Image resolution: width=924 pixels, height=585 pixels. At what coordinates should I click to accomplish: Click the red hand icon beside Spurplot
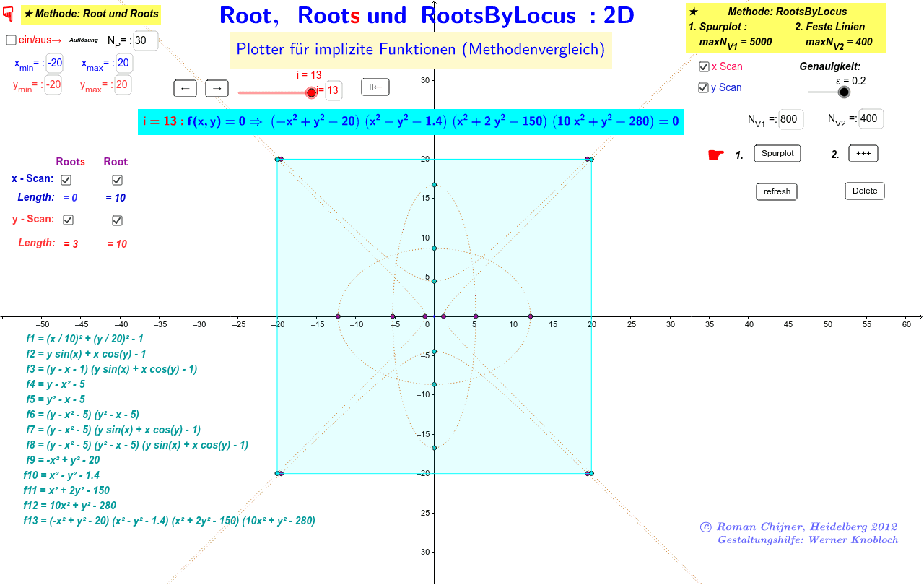pos(715,155)
